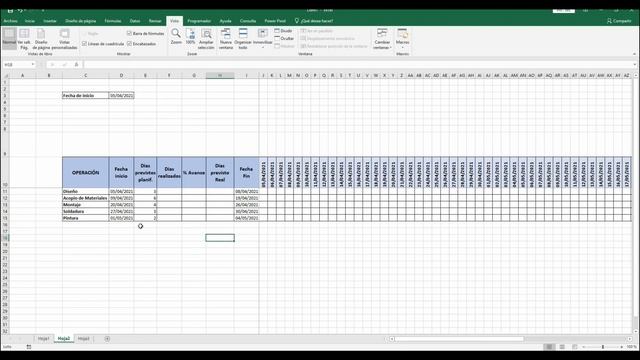Screen dimensions: 640x360
Task: Click Ocultar window
Action: coord(284,38)
